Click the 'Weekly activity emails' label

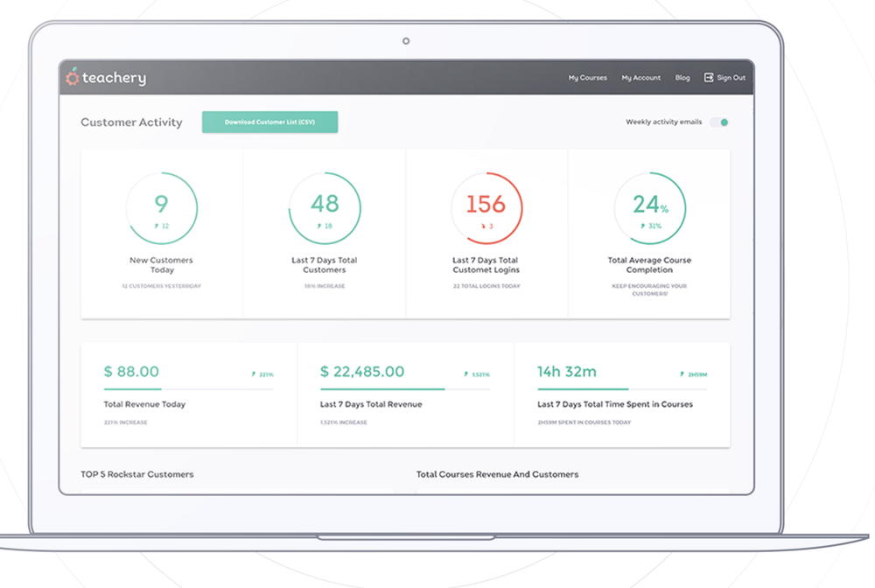pos(664,122)
